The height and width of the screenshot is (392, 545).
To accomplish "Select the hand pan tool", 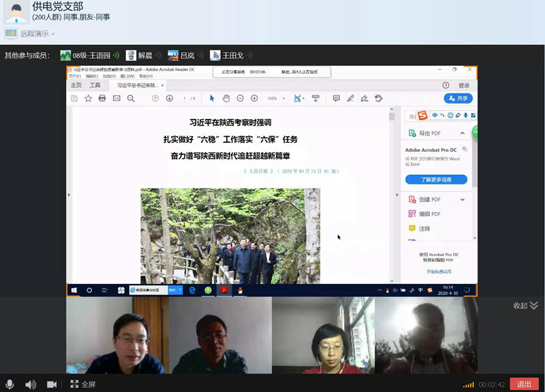I will (226, 99).
